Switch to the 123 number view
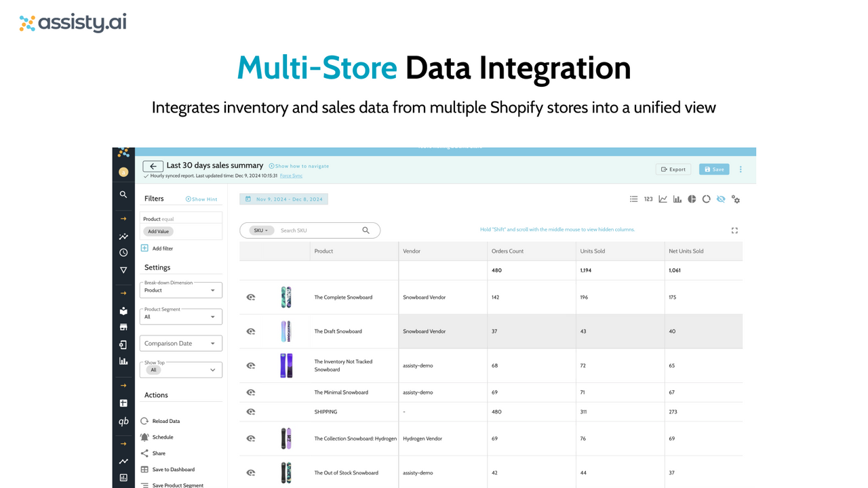 (648, 199)
